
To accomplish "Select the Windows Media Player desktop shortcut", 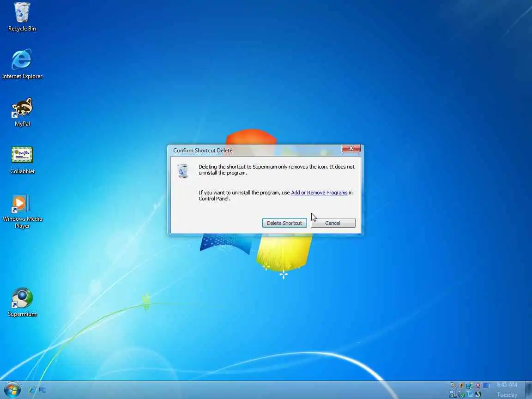I will point(22,211).
